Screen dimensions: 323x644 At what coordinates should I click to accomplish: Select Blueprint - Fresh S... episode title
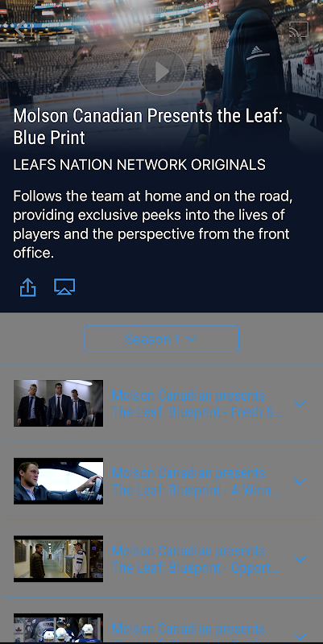point(197,404)
